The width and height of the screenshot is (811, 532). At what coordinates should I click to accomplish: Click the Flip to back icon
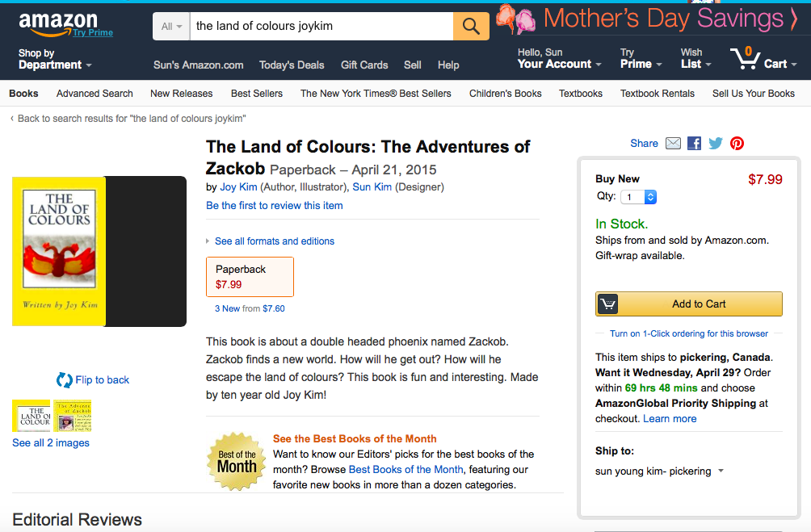click(x=65, y=379)
